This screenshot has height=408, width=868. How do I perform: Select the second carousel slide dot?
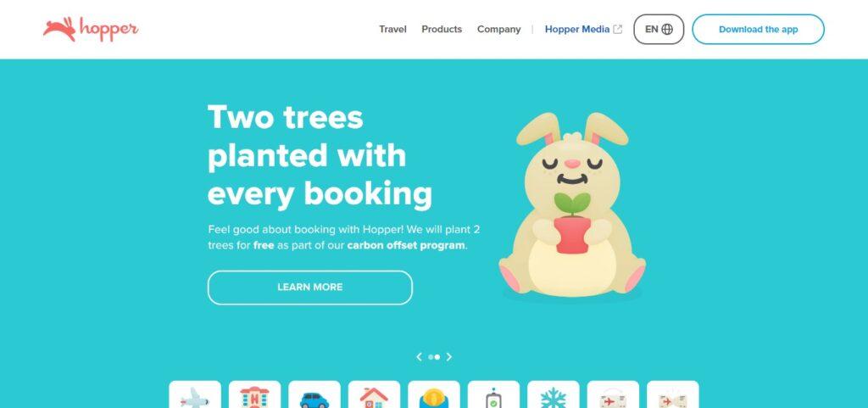(x=437, y=357)
